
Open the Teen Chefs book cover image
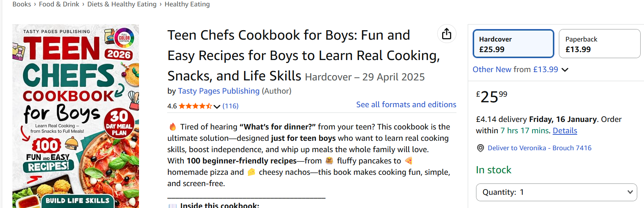76,116
